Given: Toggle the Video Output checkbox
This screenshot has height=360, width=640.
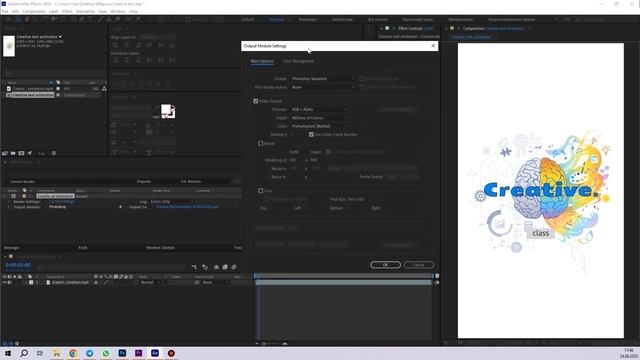Looking at the screenshot, I should (x=256, y=101).
